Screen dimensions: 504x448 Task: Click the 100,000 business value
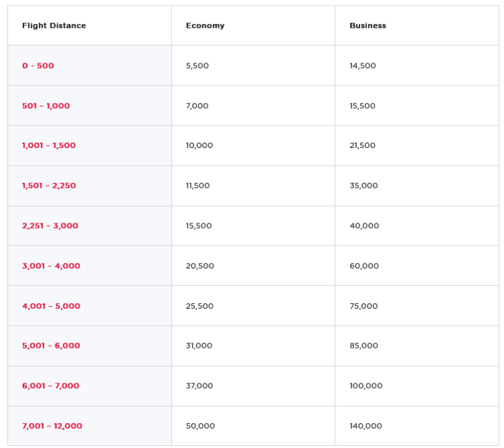click(366, 386)
